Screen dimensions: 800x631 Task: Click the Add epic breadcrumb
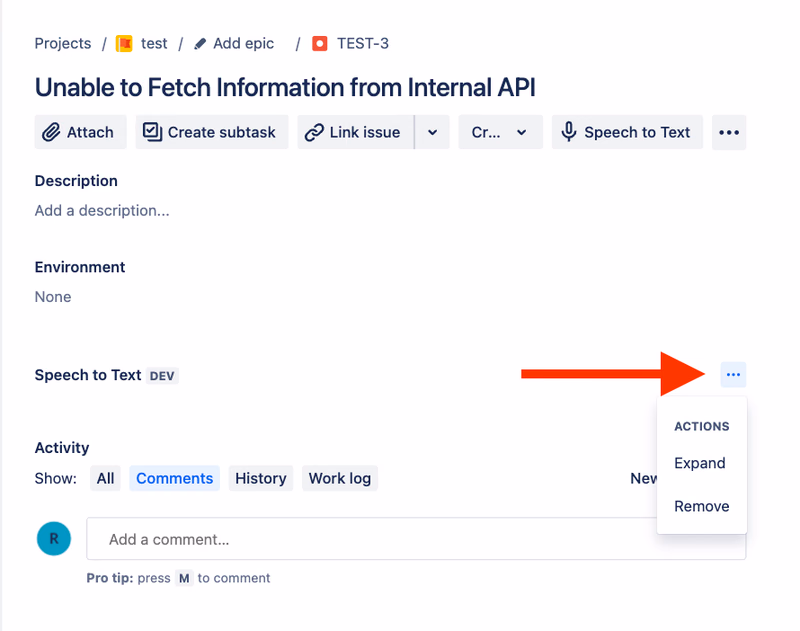(x=243, y=43)
